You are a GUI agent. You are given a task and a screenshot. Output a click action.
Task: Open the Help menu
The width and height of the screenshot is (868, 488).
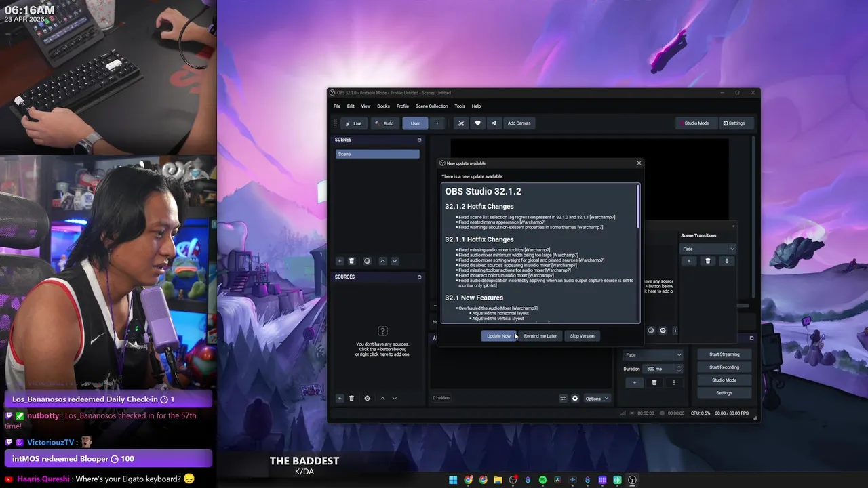click(x=476, y=106)
